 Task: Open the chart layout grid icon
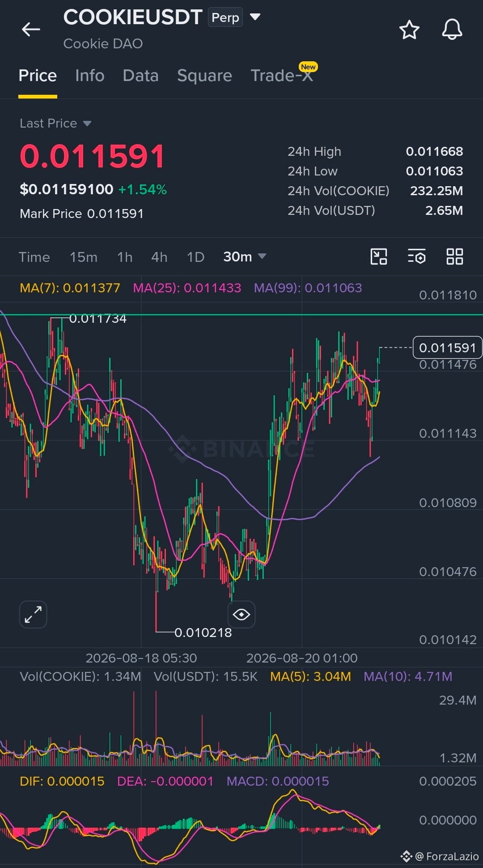point(455,257)
